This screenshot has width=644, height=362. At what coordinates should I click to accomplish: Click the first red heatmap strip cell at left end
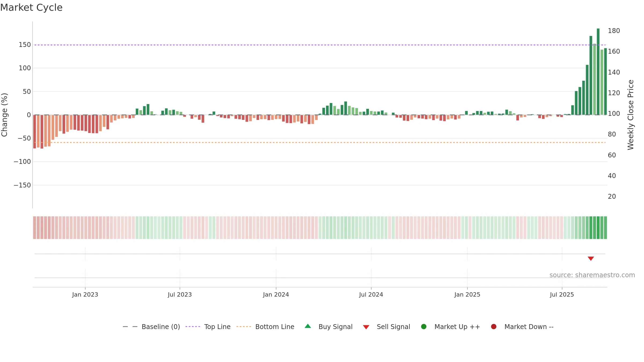35,228
